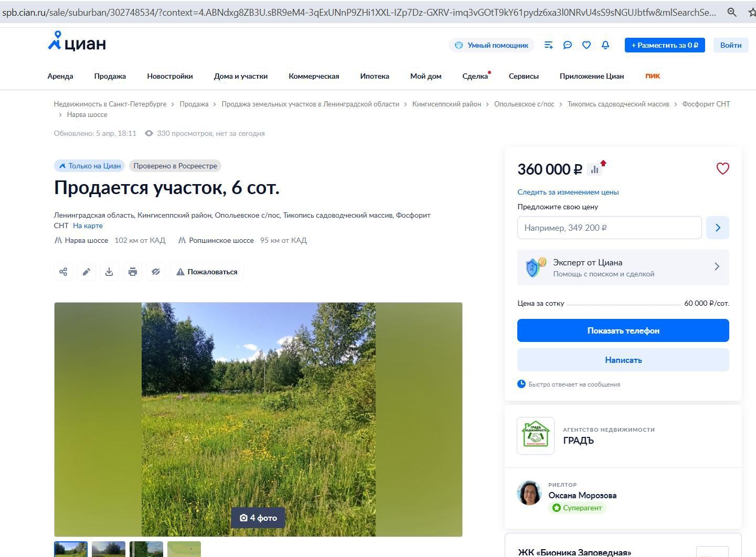
Task: Open the price history chart icon
Action: 595,169
